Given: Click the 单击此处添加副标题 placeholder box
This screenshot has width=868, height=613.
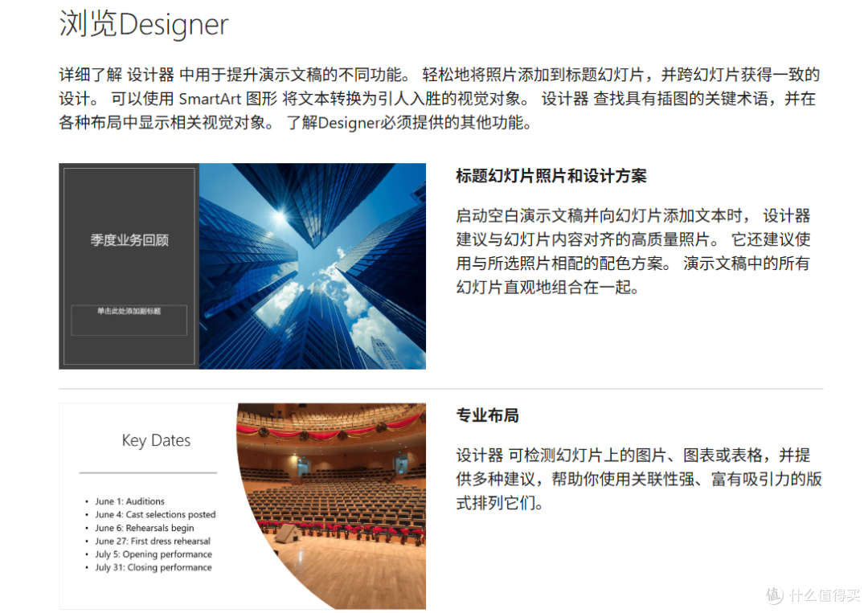Looking at the screenshot, I should pyautogui.click(x=129, y=320).
